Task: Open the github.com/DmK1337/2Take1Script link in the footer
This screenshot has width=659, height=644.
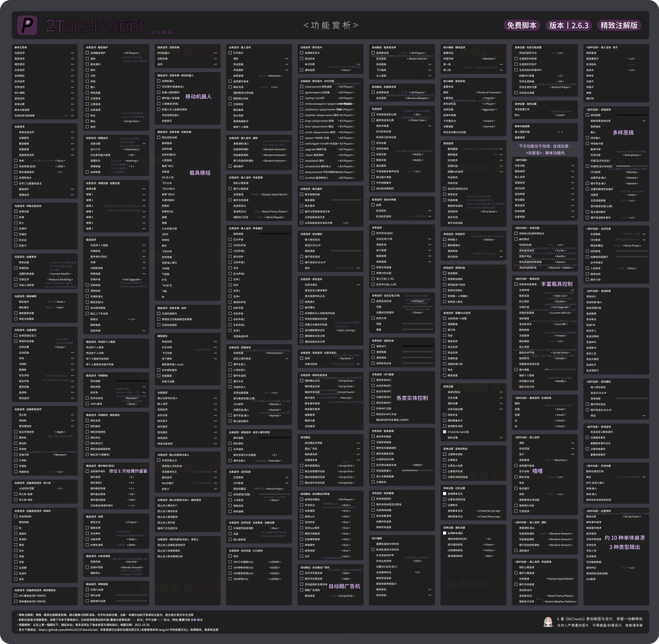Action: point(68,630)
